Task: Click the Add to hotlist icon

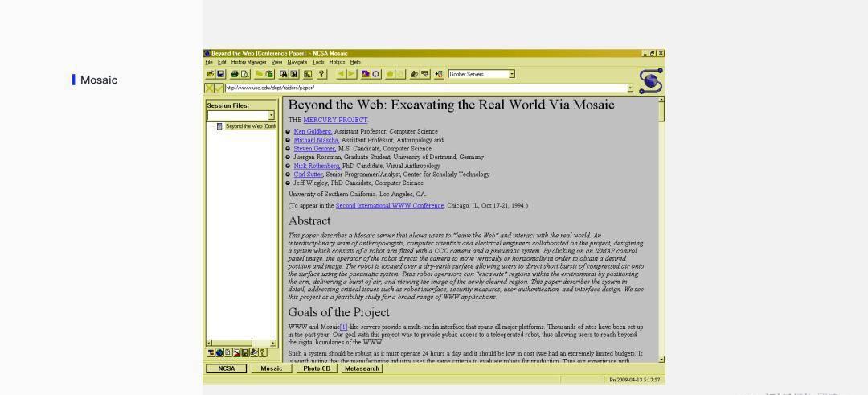Action: coord(439,74)
